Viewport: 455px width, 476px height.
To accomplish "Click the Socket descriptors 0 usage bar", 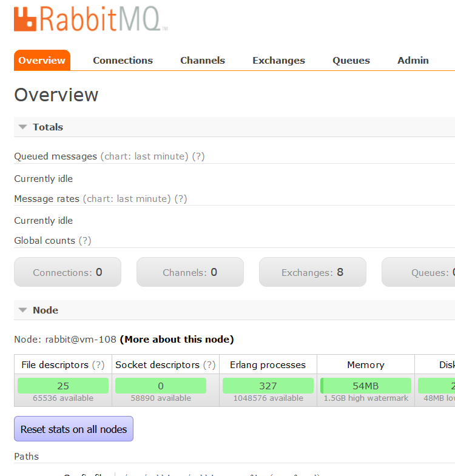I will click(161, 386).
